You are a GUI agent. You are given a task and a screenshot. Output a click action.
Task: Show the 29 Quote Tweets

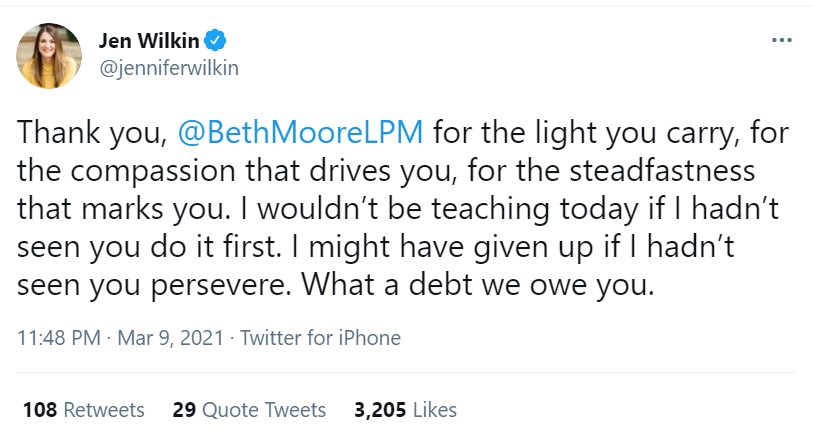click(248, 410)
